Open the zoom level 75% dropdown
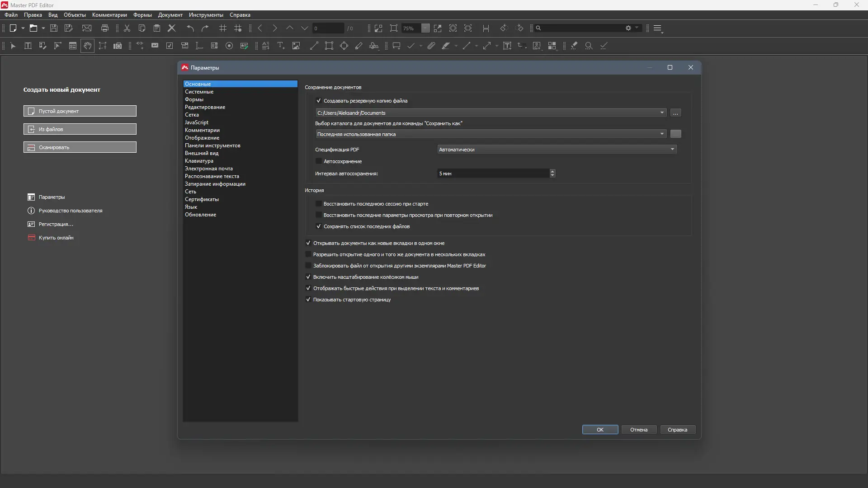868x488 pixels. (425, 28)
